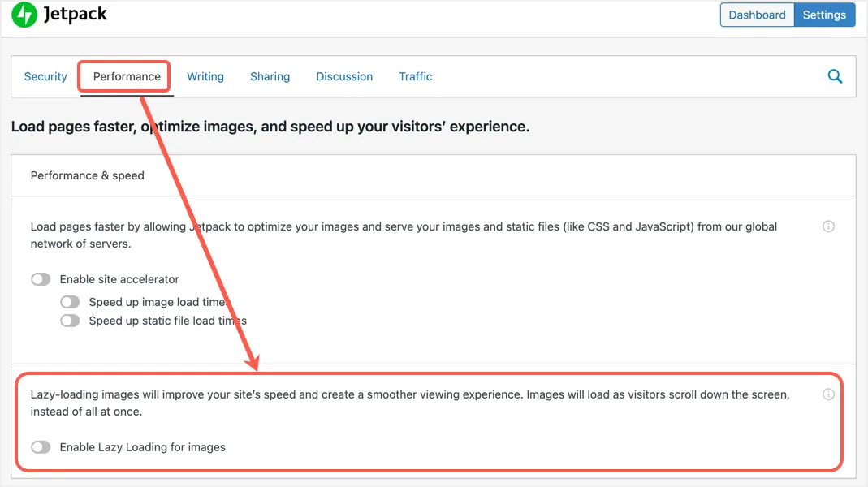Click info icon beside lazy-loading description
Screen dimensions: 868x487
click(x=828, y=394)
